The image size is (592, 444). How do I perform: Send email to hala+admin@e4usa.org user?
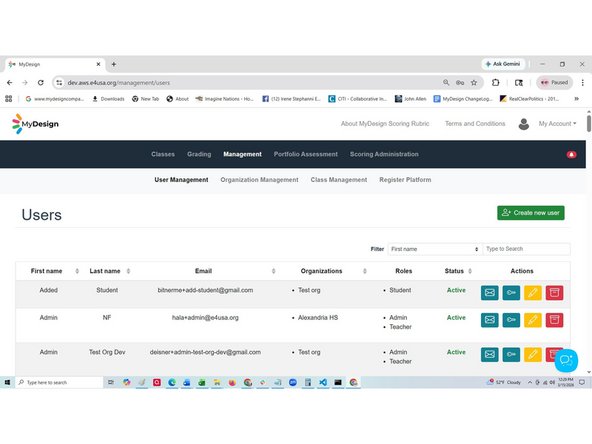[490, 320]
